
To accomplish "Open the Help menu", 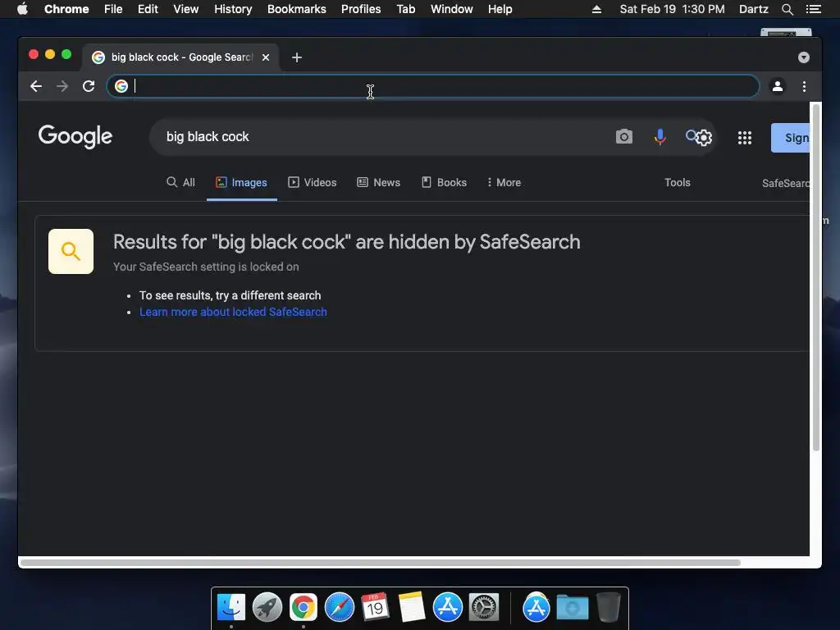I will [x=500, y=9].
